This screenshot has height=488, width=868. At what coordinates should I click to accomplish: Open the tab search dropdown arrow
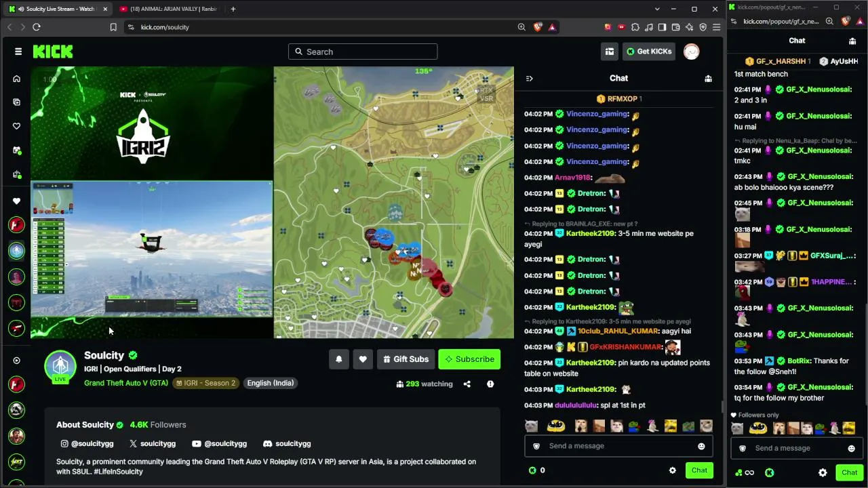[x=656, y=9]
